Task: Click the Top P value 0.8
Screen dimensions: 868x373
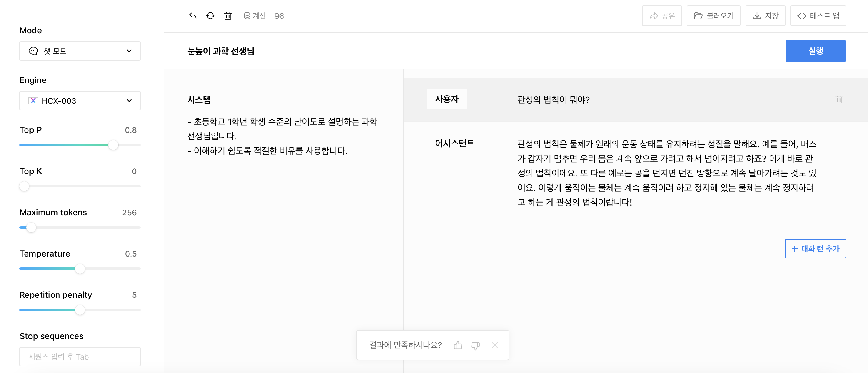Action: [x=131, y=130]
